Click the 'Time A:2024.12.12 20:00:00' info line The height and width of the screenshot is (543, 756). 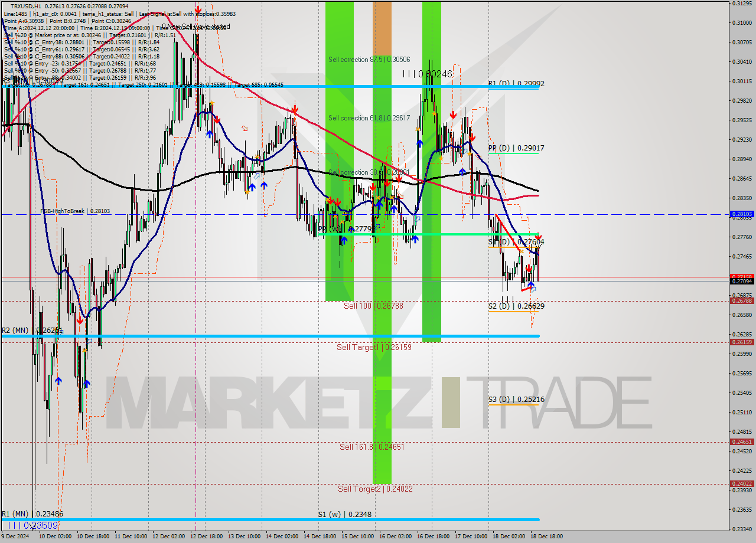point(115,28)
